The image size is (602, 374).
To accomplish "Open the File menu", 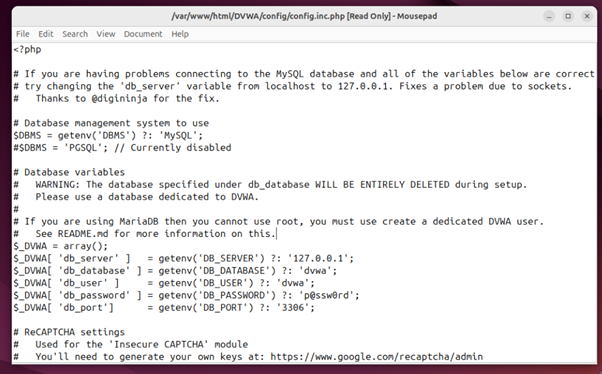I will (23, 34).
